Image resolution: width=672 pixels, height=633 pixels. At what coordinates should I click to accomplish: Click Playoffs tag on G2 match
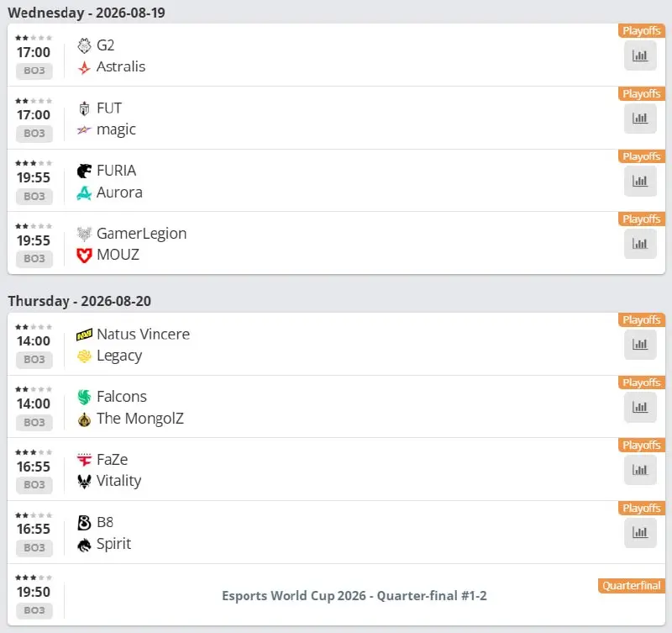tap(642, 31)
